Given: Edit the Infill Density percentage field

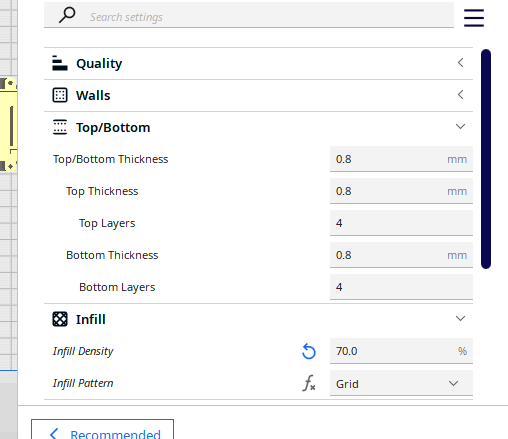Looking at the screenshot, I should [x=401, y=351].
